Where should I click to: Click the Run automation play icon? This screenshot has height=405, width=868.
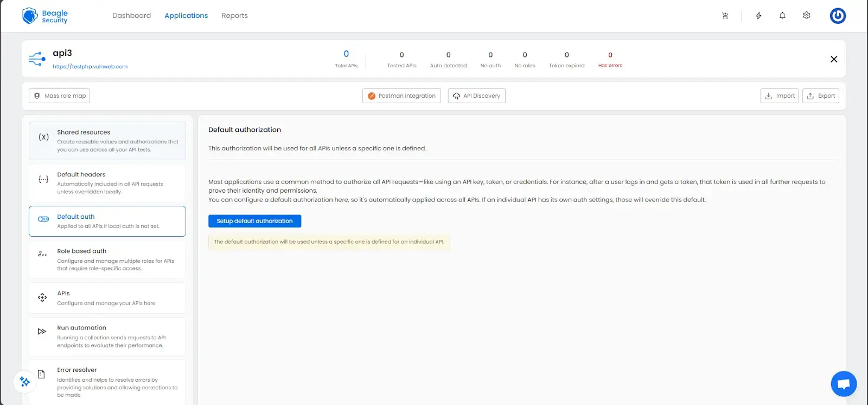coord(42,331)
